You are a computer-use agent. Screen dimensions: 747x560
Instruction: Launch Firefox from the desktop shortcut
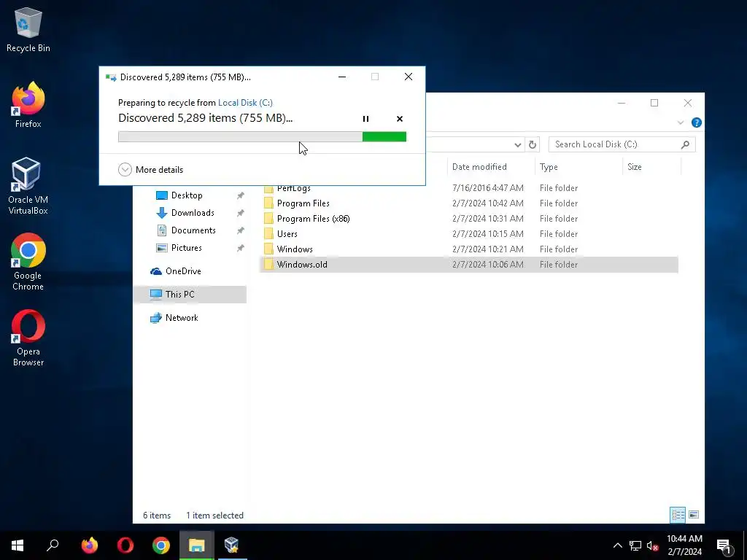point(28,105)
